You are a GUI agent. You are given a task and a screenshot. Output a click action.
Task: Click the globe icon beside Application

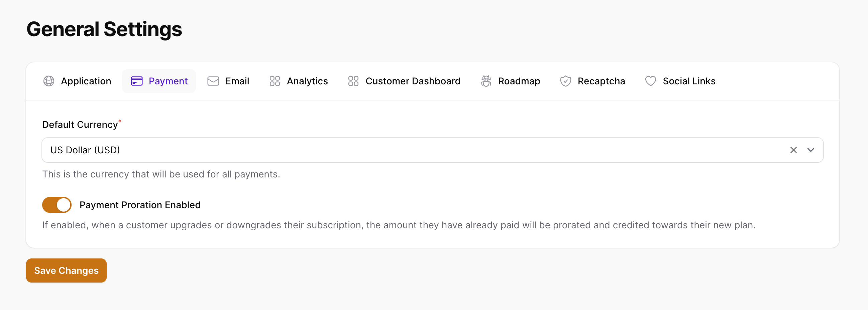click(x=49, y=81)
